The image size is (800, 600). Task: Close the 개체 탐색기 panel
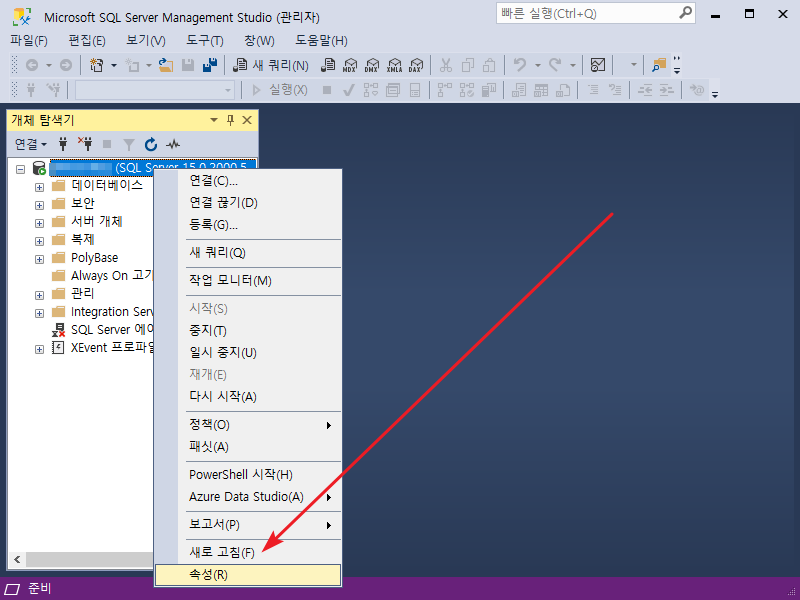pyautogui.click(x=247, y=120)
